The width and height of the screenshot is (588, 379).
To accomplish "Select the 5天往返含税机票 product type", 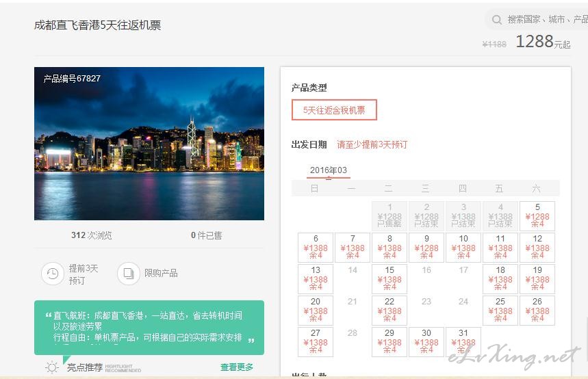I will (334, 110).
